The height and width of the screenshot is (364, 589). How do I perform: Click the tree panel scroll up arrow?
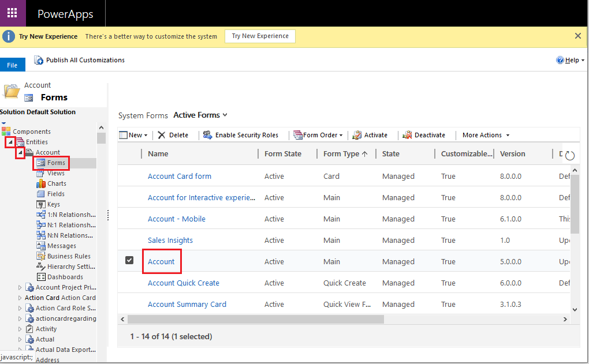101,128
